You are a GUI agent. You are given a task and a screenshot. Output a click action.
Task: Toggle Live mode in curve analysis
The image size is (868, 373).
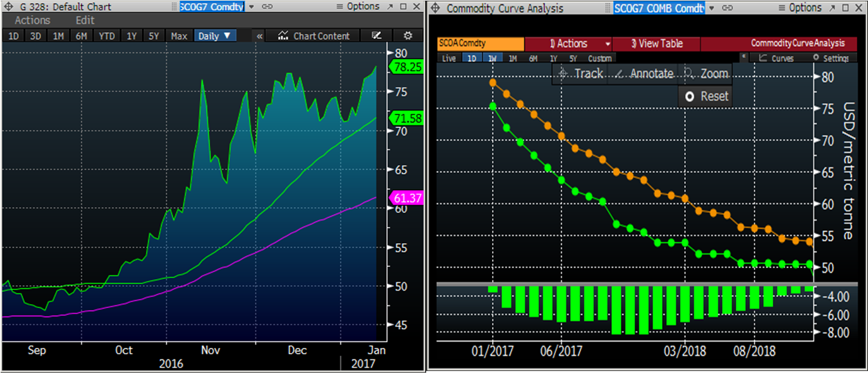[449, 59]
